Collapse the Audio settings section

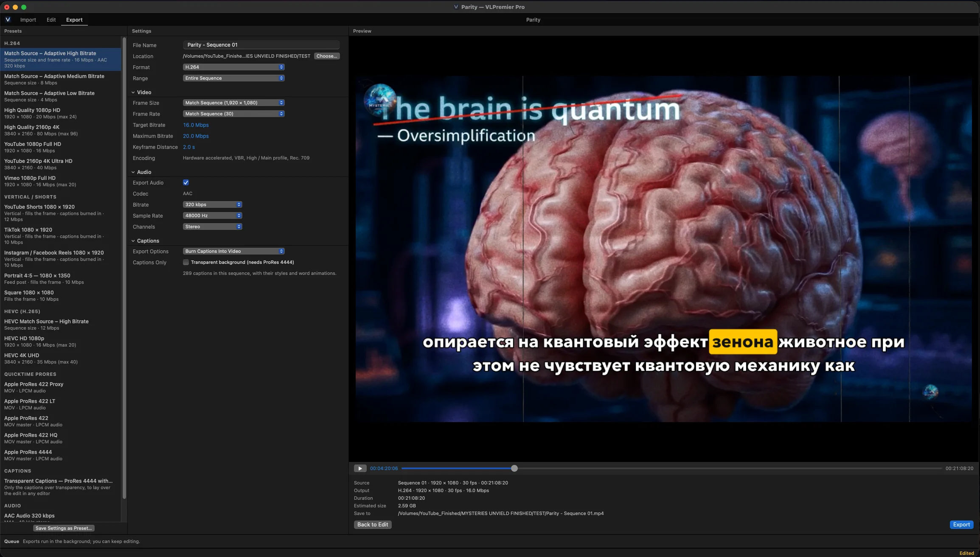(x=133, y=172)
